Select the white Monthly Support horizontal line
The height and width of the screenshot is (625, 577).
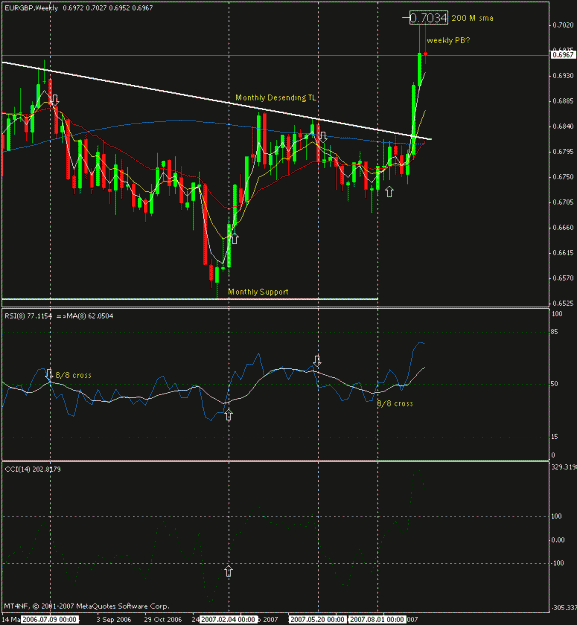[190, 299]
